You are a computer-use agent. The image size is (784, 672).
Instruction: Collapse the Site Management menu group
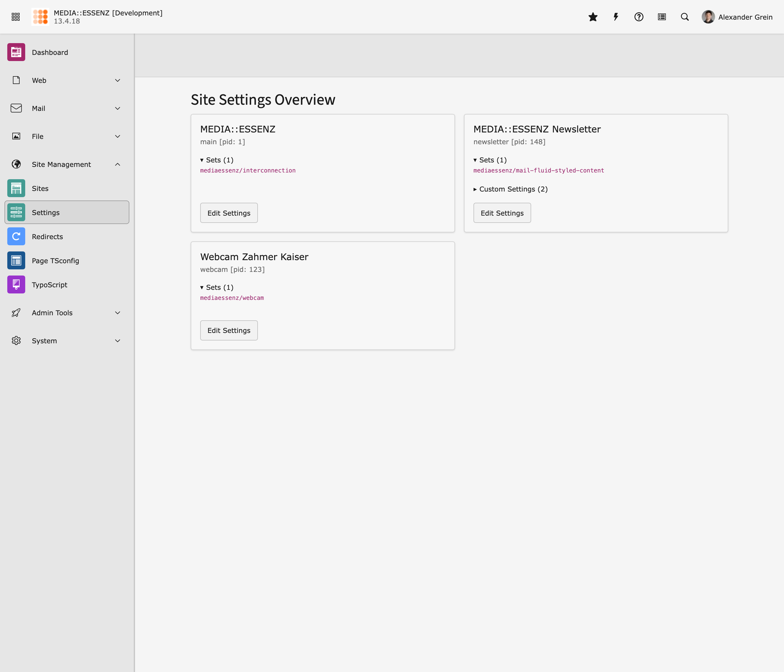(x=118, y=164)
